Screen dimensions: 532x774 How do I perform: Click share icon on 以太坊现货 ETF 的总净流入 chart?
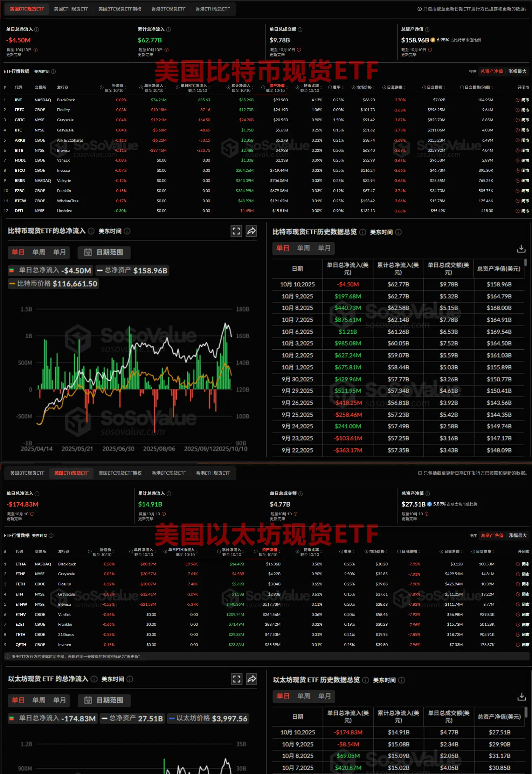[x=252, y=679]
